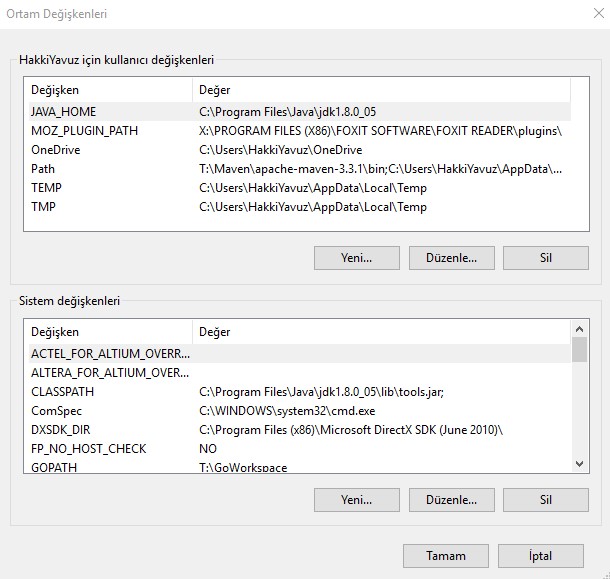Click Yeni... under user variables
Image resolution: width=610 pixels, height=579 pixels.
point(357,258)
